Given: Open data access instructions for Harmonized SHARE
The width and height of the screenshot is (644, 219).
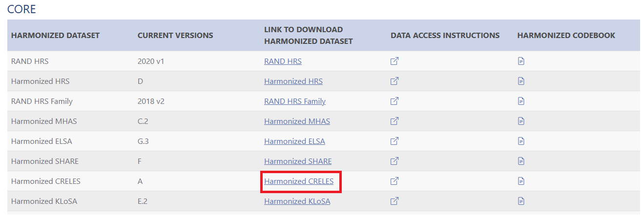Looking at the screenshot, I should click(x=395, y=161).
